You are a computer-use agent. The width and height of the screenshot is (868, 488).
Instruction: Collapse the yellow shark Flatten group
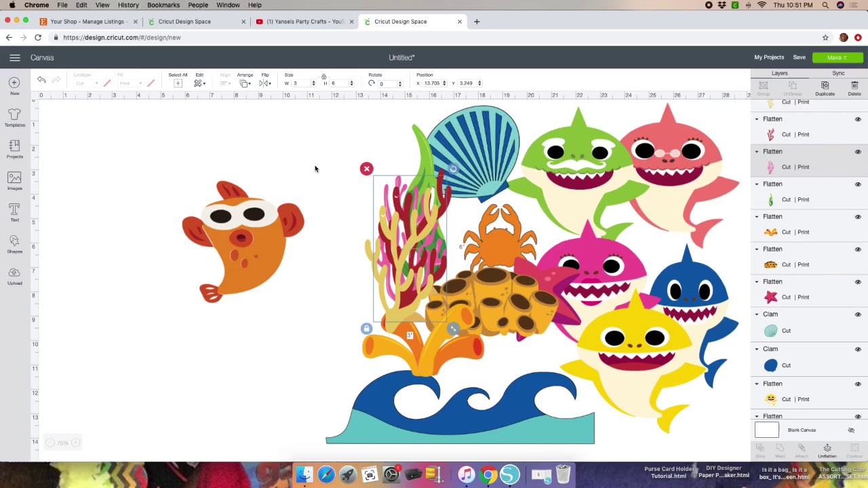(757, 384)
